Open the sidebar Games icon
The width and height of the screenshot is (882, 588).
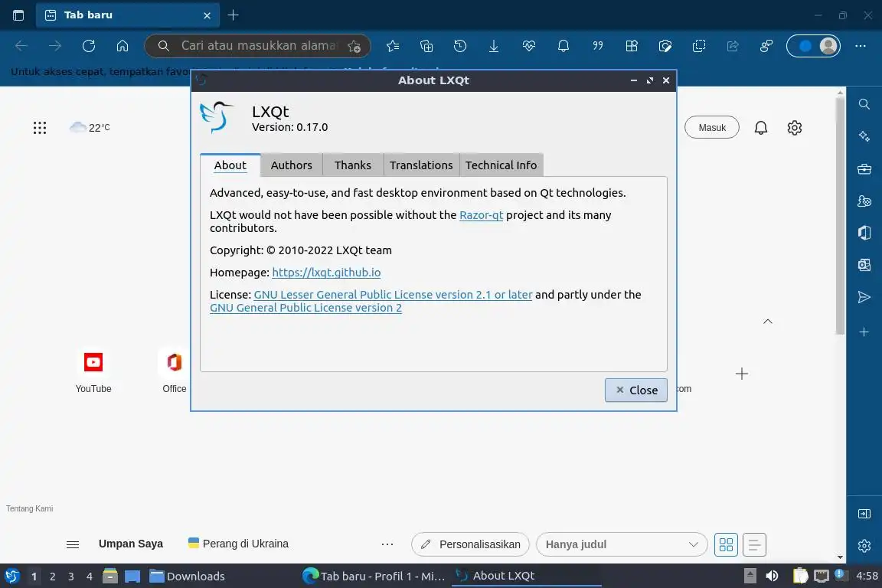coord(864,201)
